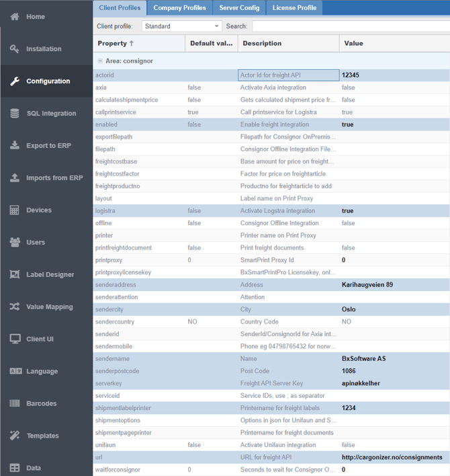Click the serverkey value apinøkkelher
The image size is (450, 476).
(361, 383)
